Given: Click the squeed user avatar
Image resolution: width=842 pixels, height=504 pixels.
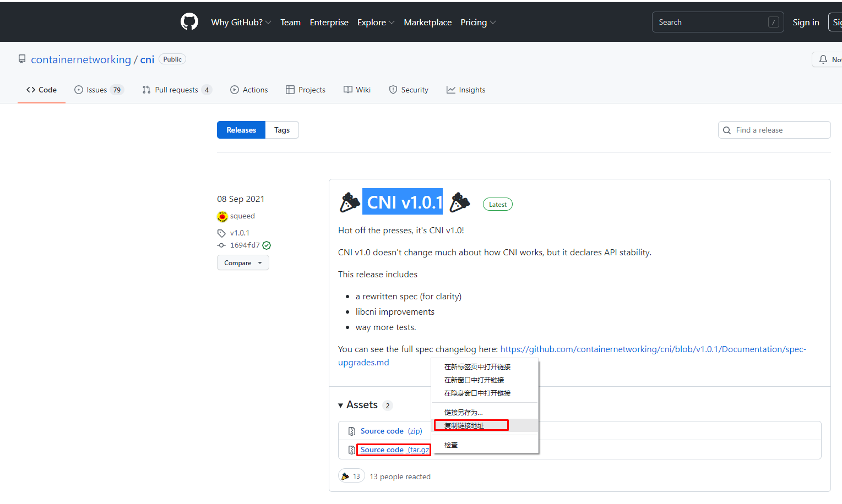Looking at the screenshot, I should click(x=222, y=216).
